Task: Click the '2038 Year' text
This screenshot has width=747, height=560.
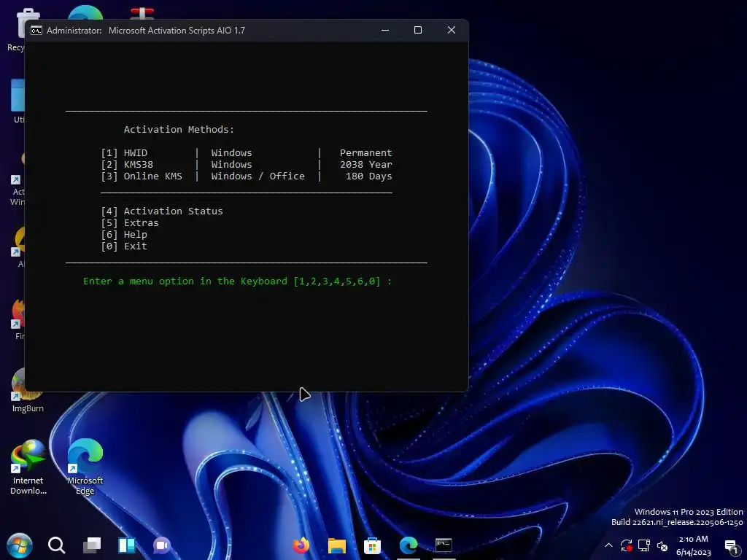Action: coord(366,164)
